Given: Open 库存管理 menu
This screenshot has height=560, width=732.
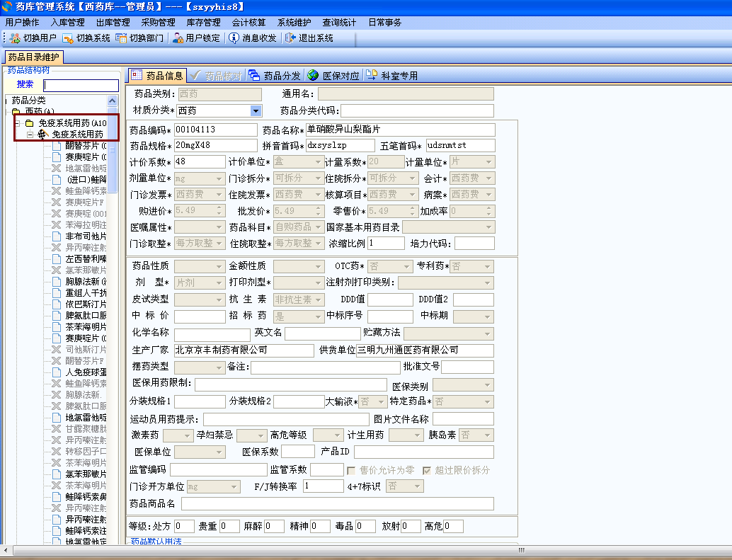Looking at the screenshot, I should click(204, 23).
